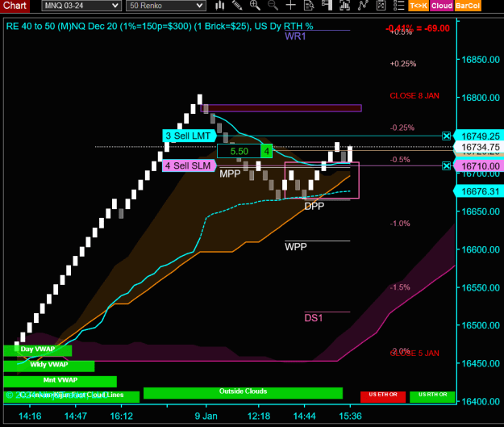
Task: Click the Wkly VWAP green button
Action: (x=49, y=366)
